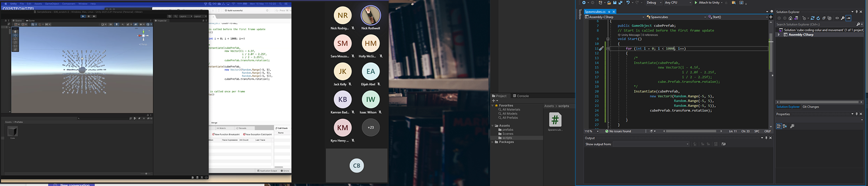This screenshot has height=186, width=868.
Task: Click the Undo button in the Visual Studio toolbar
Action: tap(628, 2)
